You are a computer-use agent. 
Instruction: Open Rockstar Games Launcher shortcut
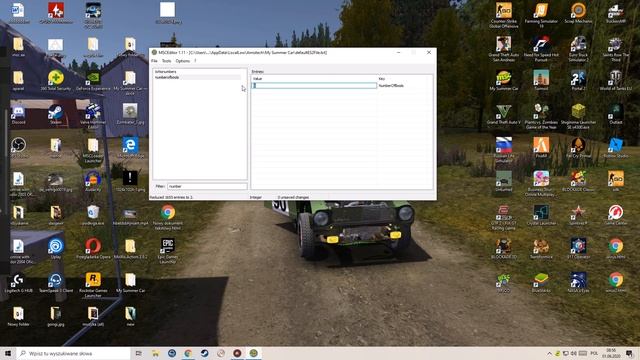coord(93,284)
